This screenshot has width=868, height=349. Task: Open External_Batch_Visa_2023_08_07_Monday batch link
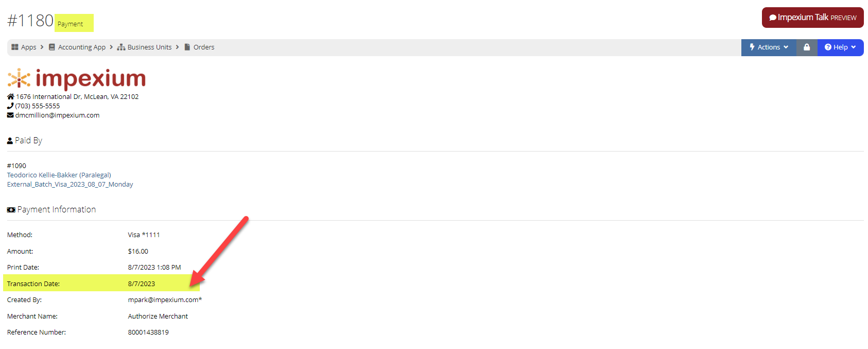point(70,185)
